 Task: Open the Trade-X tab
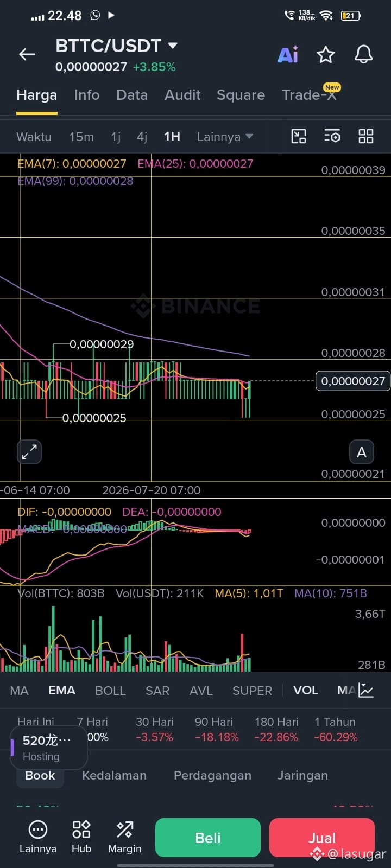coord(310,95)
